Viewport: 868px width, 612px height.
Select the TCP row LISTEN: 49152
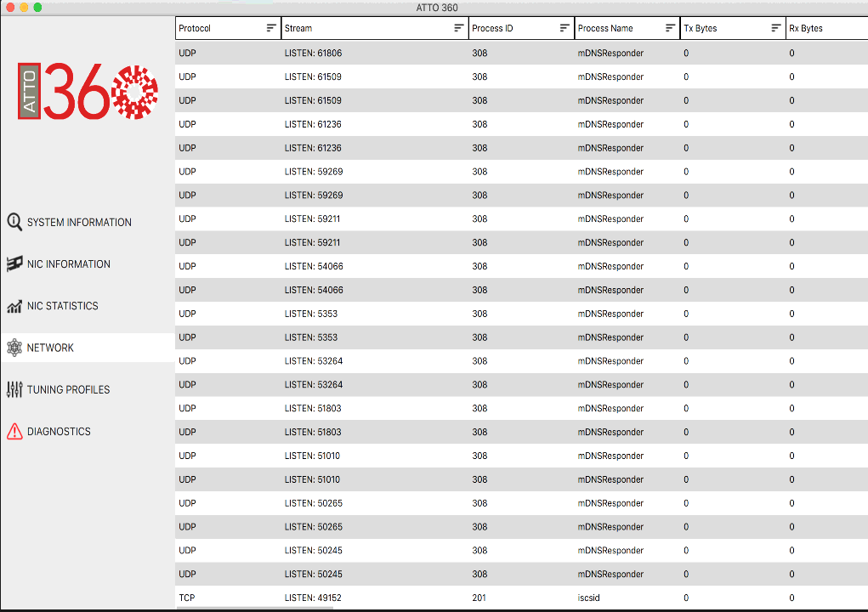[x=521, y=598]
